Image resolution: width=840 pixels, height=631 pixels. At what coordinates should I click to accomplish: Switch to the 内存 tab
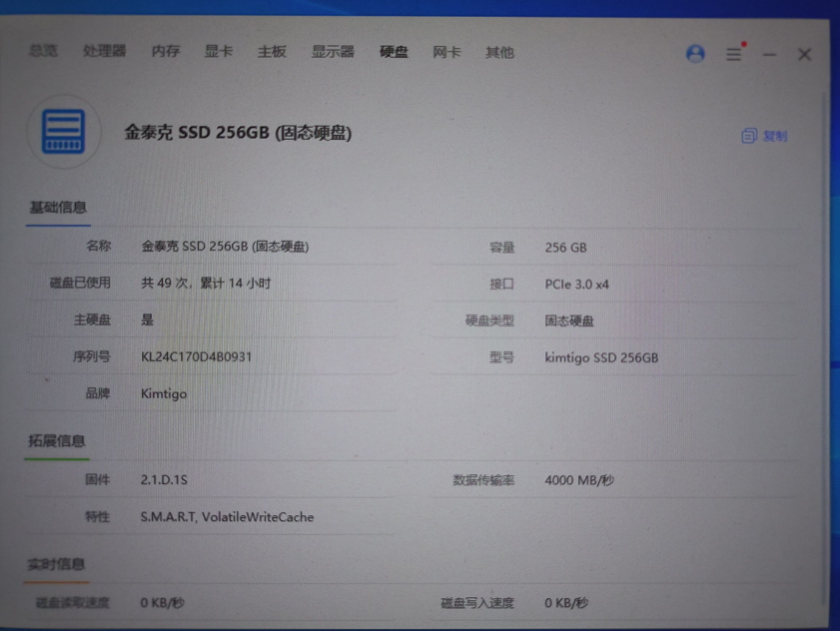166,51
